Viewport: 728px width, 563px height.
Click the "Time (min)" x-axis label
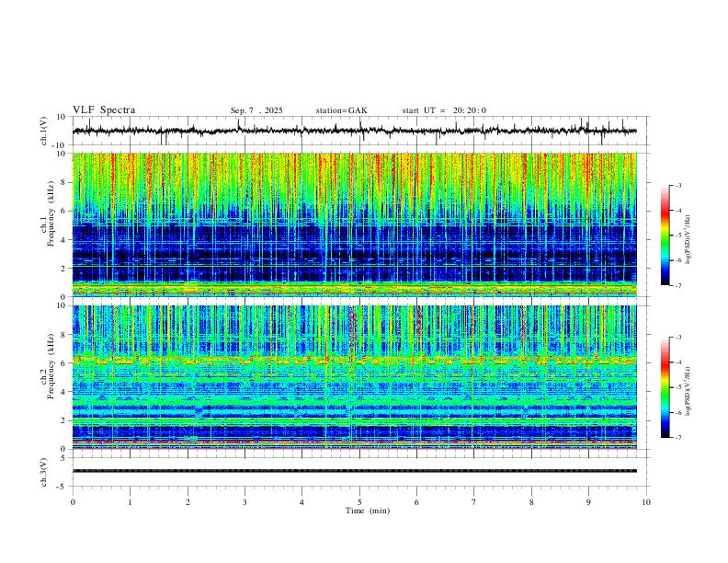click(x=368, y=511)
